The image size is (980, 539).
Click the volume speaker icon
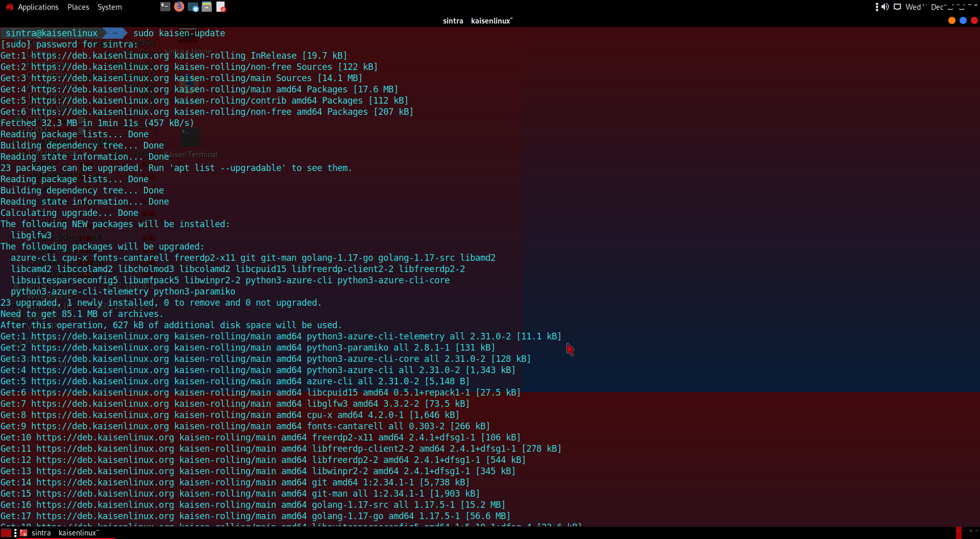[885, 7]
